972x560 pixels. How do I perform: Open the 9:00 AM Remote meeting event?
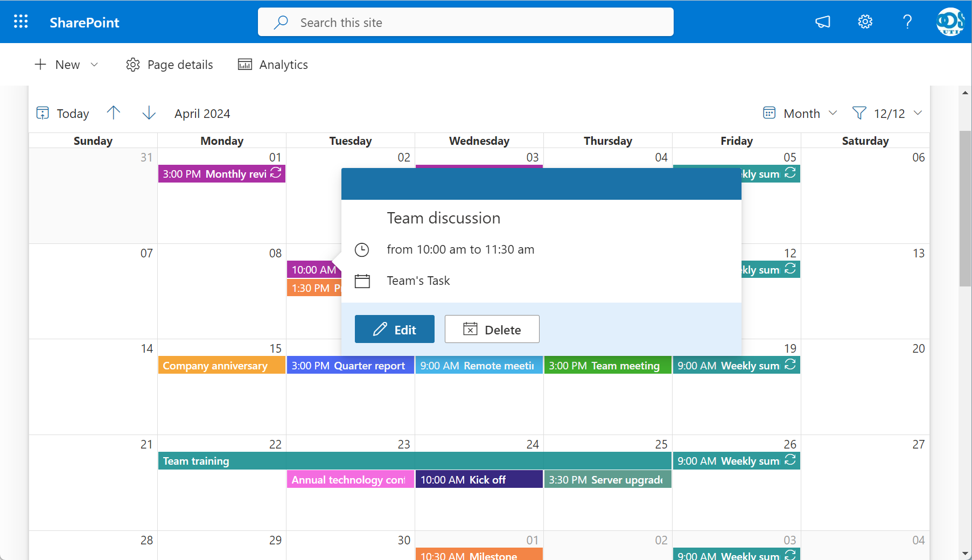pyautogui.click(x=479, y=365)
